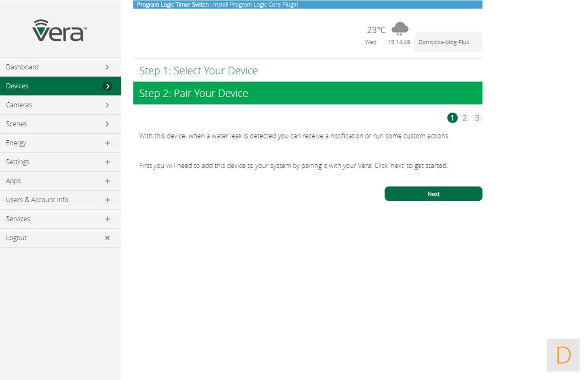Click the plus icon beside Apps
This screenshot has width=588, height=380.
[x=107, y=181]
